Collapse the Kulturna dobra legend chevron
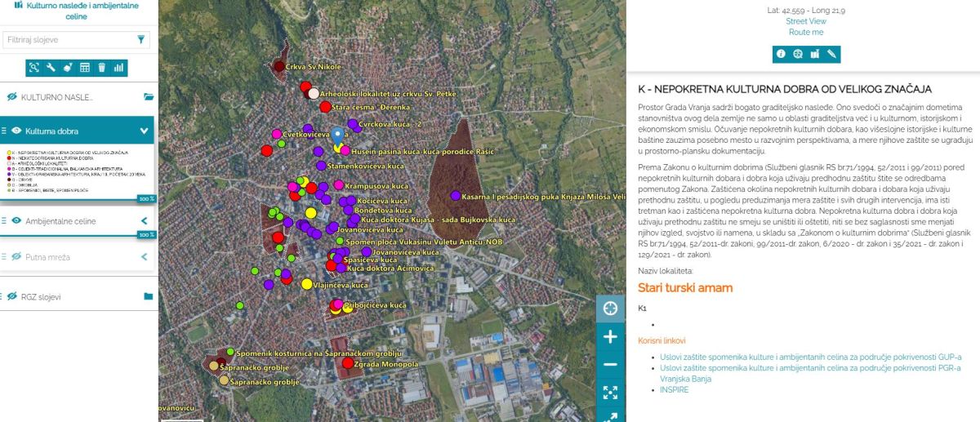The height and width of the screenshot is (422, 980). (145, 131)
